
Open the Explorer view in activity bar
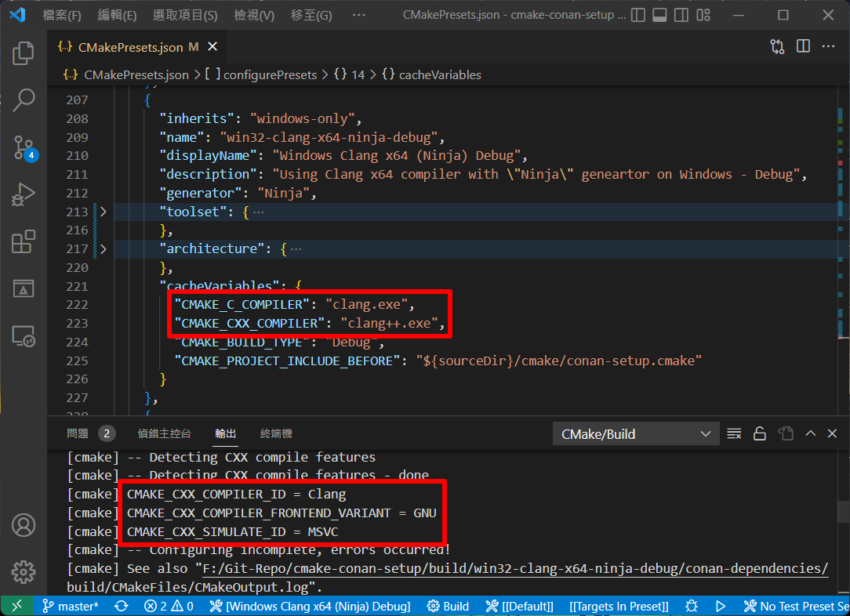pyautogui.click(x=24, y=53)
